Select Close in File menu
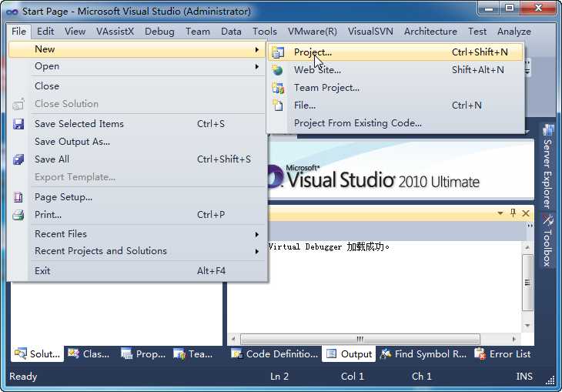This screenshot has height=392, width=562. point(137,86)
